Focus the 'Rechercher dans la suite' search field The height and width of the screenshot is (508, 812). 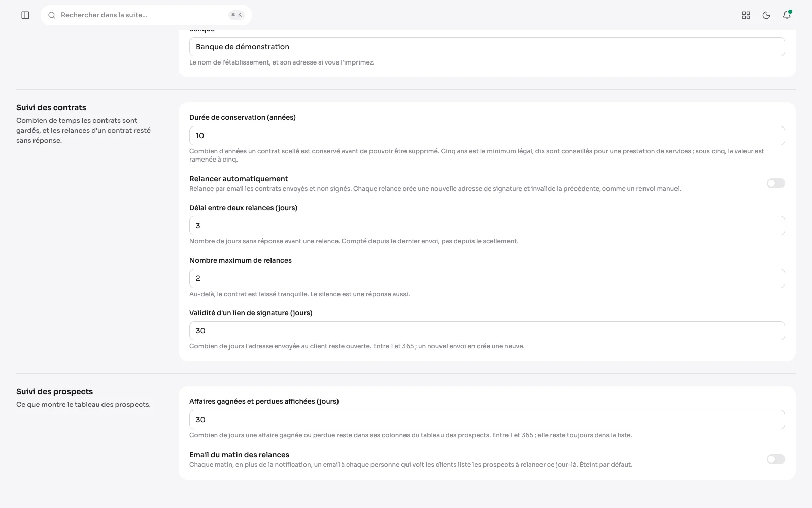[x=146, y=15]
